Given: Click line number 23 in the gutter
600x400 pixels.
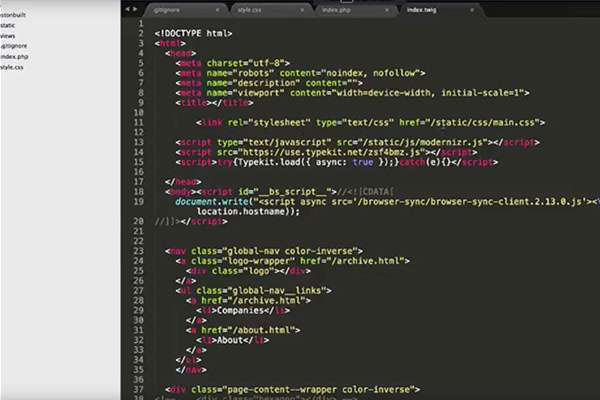Looking at the screenshot, I should pos(138,251).
